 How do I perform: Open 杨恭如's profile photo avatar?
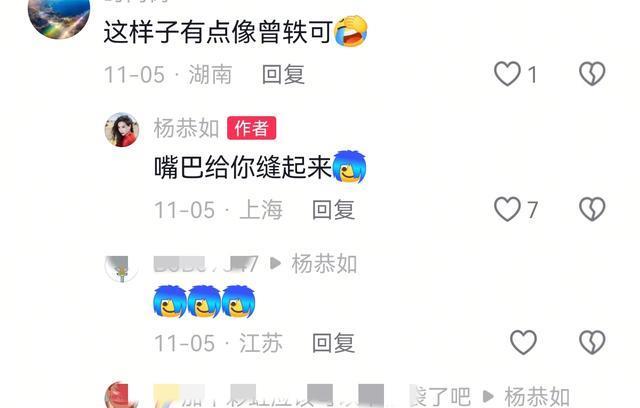point(122,130)
